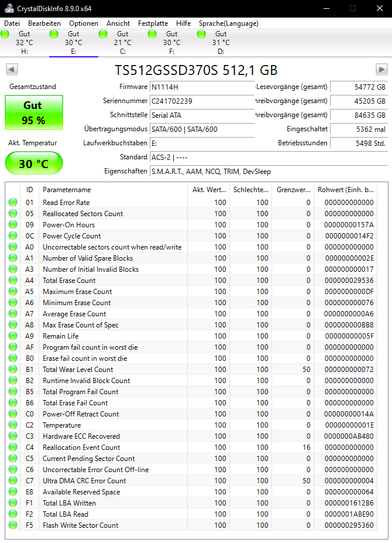Open the Festplatte menu

153,23
